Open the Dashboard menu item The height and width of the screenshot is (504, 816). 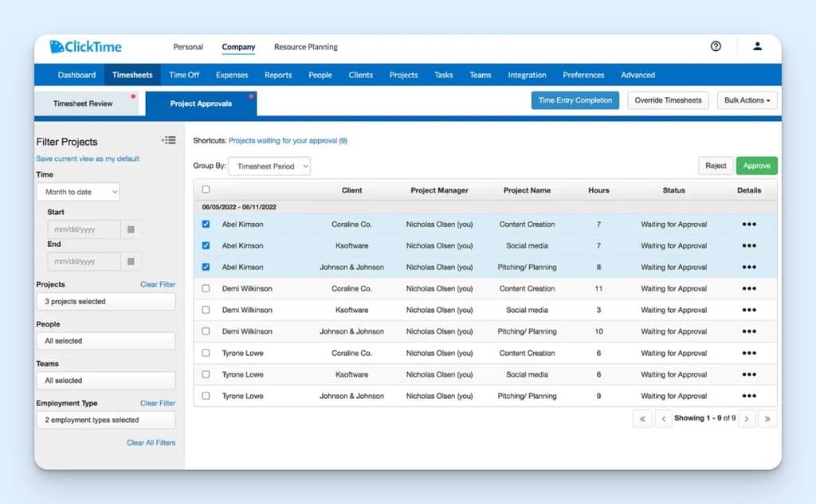76,75
